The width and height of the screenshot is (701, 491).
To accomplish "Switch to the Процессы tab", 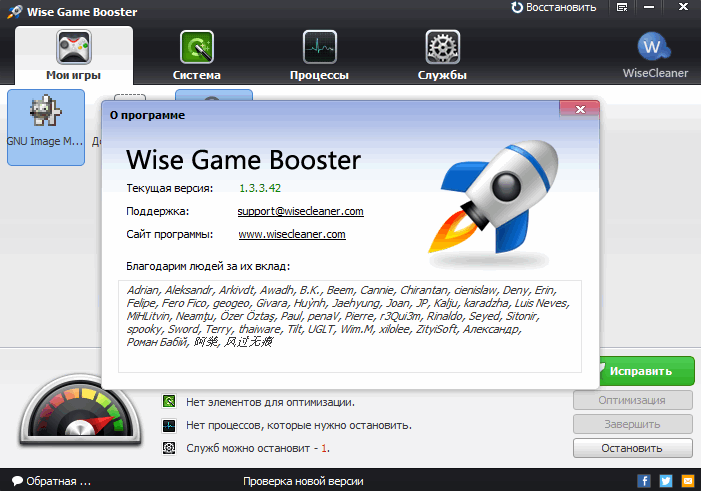I will tap(319, 55).
